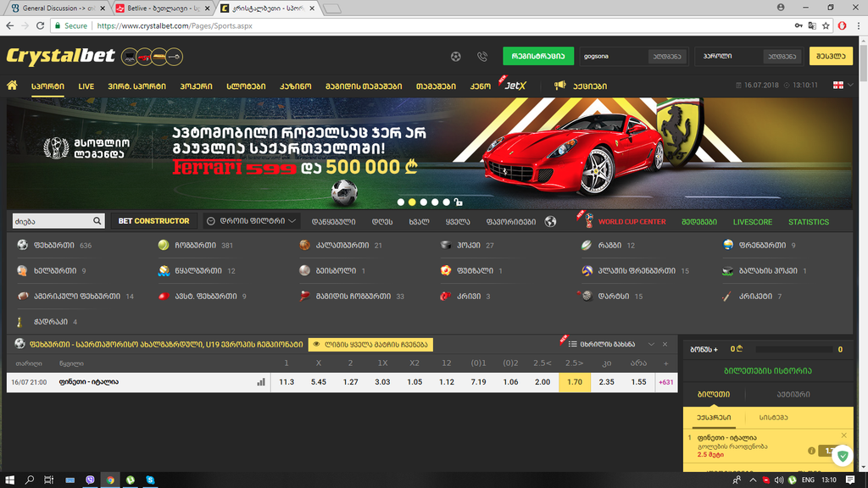Click the soccer ball icon in header
The width and height of the screenshot is (868, 488).
(455, 57)
